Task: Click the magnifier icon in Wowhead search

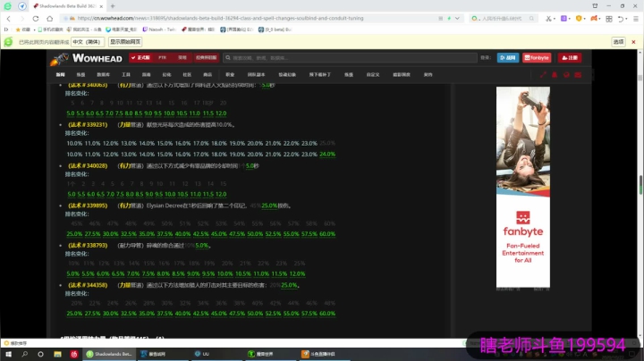Action: [228, 58]
